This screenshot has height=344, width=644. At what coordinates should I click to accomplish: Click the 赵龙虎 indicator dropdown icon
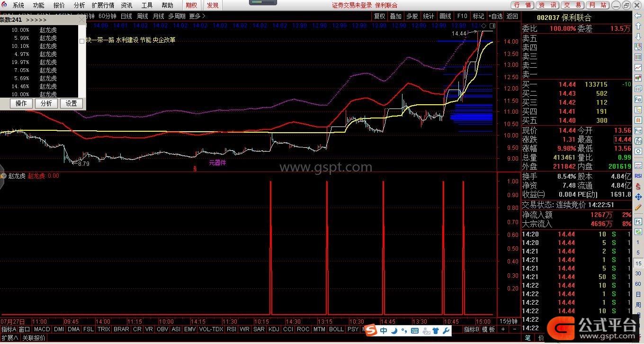tap(3, 176)
